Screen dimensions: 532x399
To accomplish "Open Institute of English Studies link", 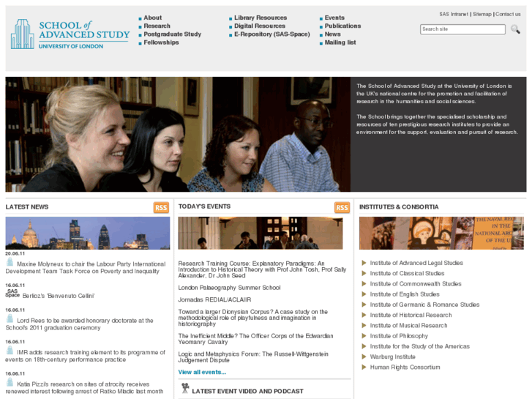I will 405,294.
